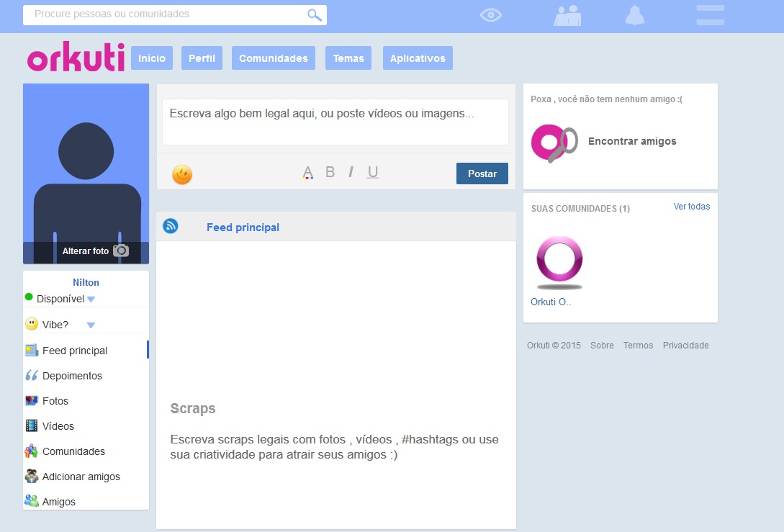
Task: Click the Fotos picture icon
Action: 32,400
